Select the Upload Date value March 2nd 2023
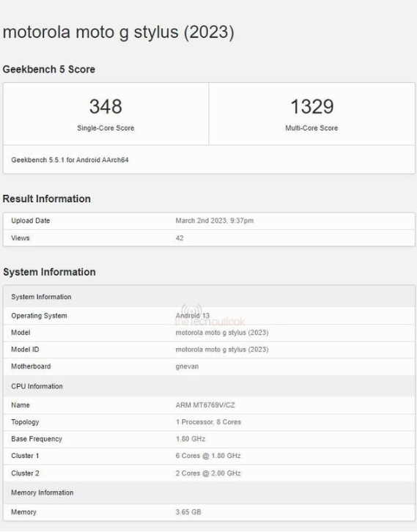Screen dimensions: 417x532 click(x=215, y=221)
